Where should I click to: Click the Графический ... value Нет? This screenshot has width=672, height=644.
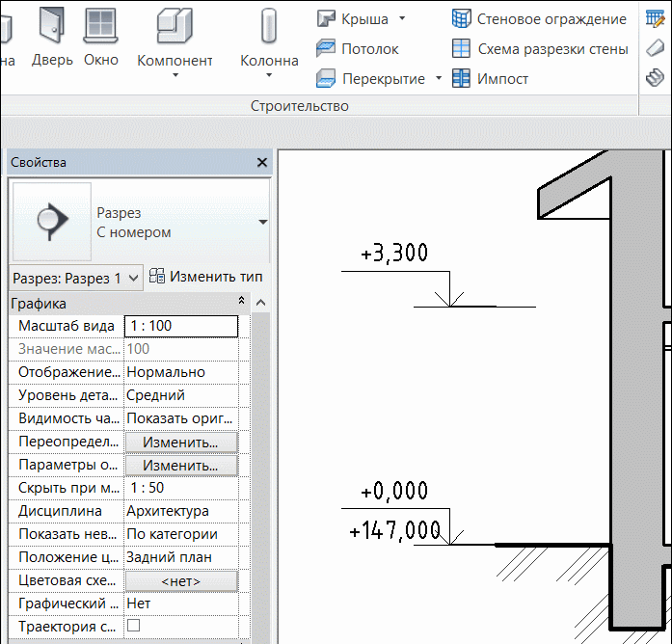(181, 604)
